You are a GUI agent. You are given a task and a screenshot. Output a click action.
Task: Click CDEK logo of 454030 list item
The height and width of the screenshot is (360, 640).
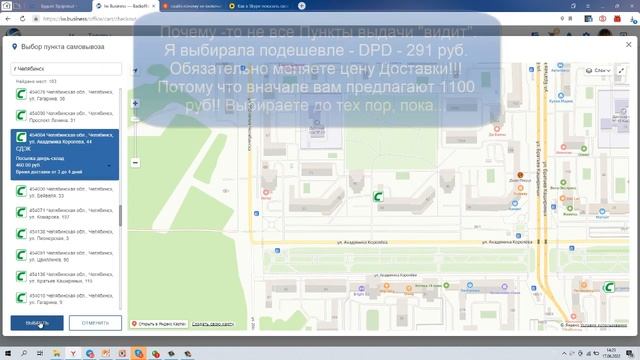(x=21, y=191)
